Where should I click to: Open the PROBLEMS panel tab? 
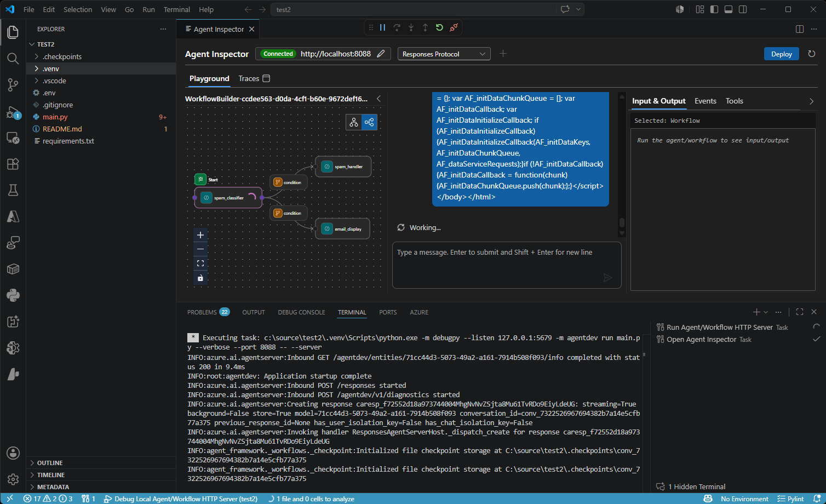(208, 312)
